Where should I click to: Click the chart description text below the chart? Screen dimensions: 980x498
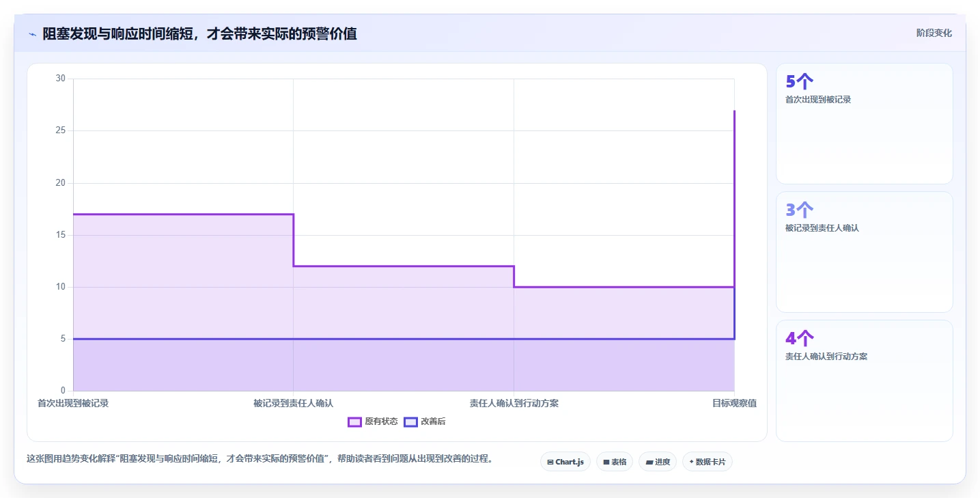(260, 459)
